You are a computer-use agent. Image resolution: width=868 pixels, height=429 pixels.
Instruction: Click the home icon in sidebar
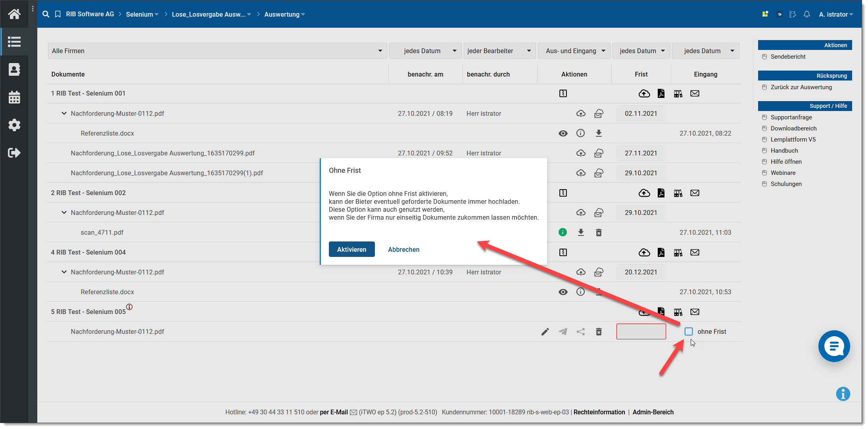(14, 14)
